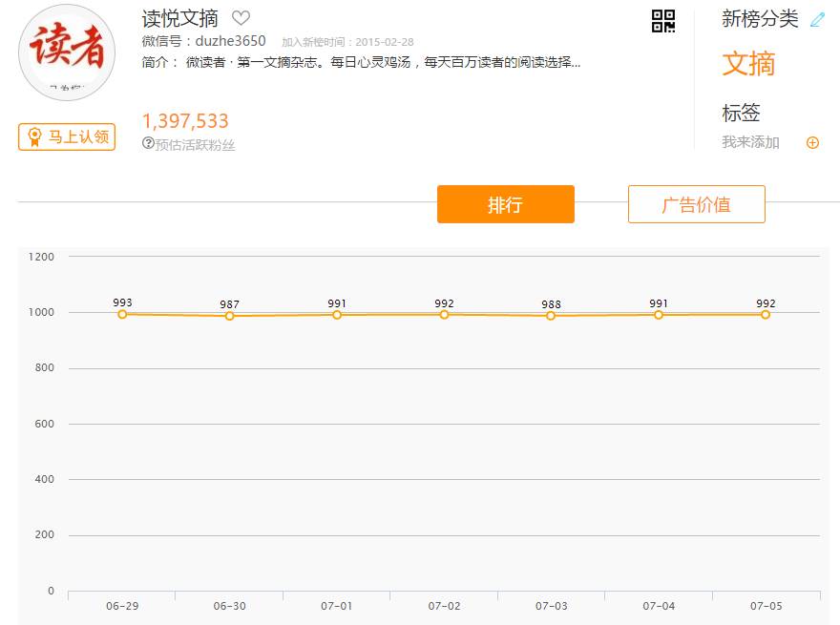The image size is (840, 625).
Task: Click the question mark icon near 预估活跃粉丝
Action: (148, 143)
